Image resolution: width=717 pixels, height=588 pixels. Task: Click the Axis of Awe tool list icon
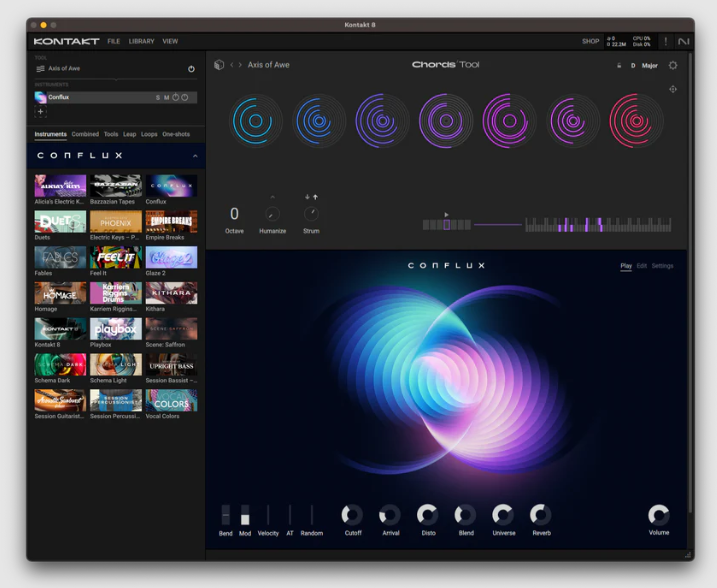pos(40,69)
